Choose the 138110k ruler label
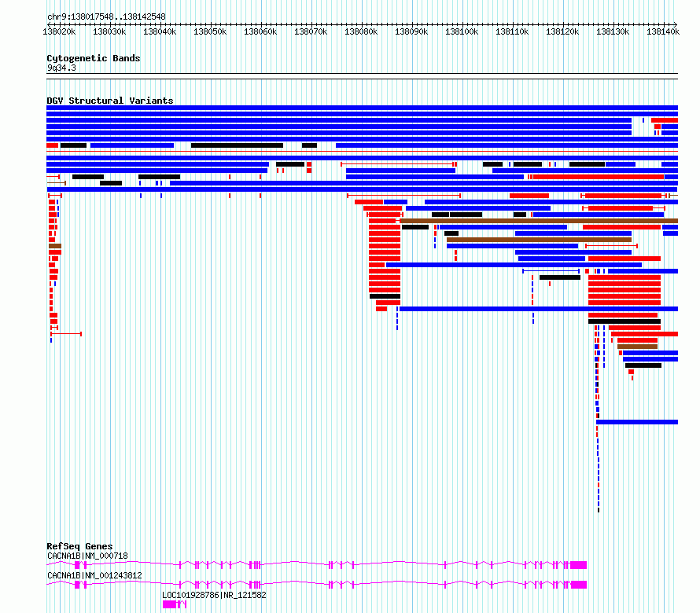The height and width of the screenshot is (613, 700). tap(512, 31)
